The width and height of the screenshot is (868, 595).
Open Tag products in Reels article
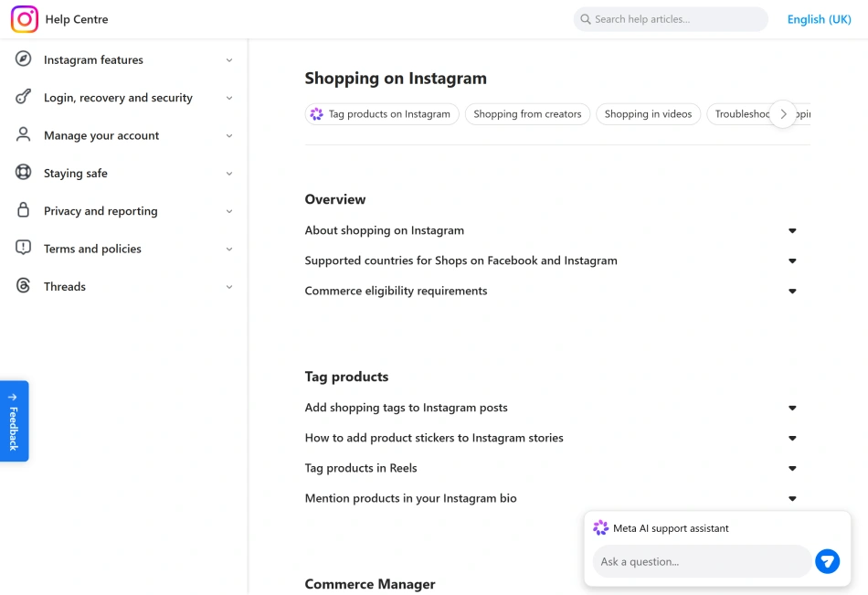(x=360, y=468)
